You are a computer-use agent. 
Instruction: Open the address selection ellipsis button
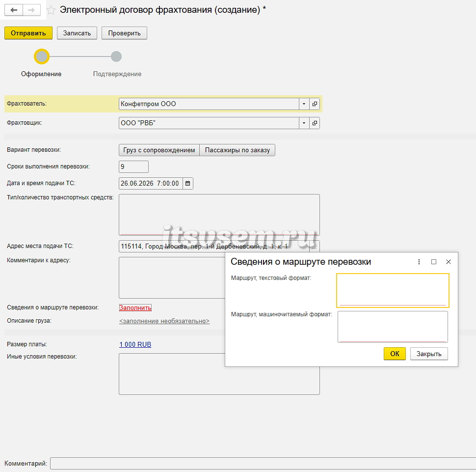[314, 247]
